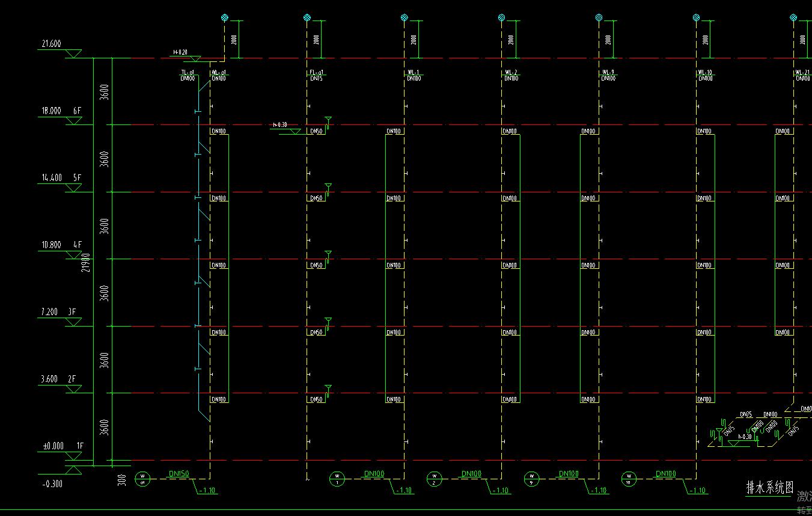Select the DN100 outlet label beside W/10
The width and height of the screenshot is (812, 516).
[x=666, y=474]
